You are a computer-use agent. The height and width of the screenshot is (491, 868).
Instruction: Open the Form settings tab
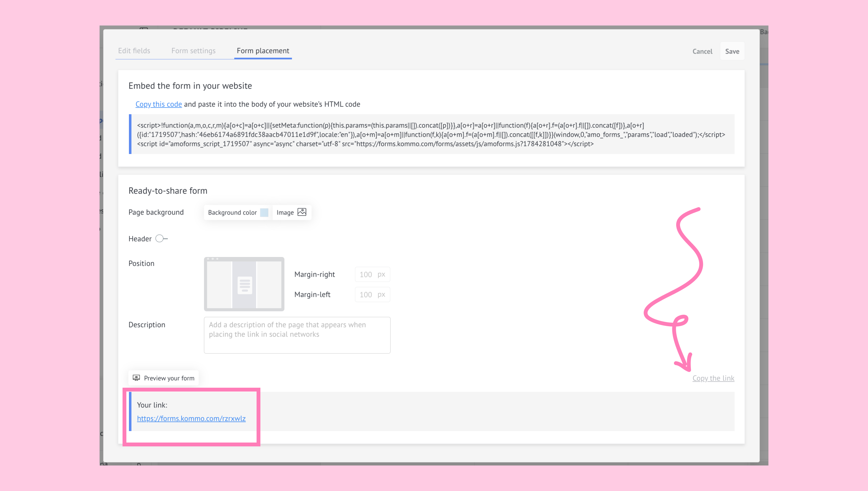(x=193, y=51)
